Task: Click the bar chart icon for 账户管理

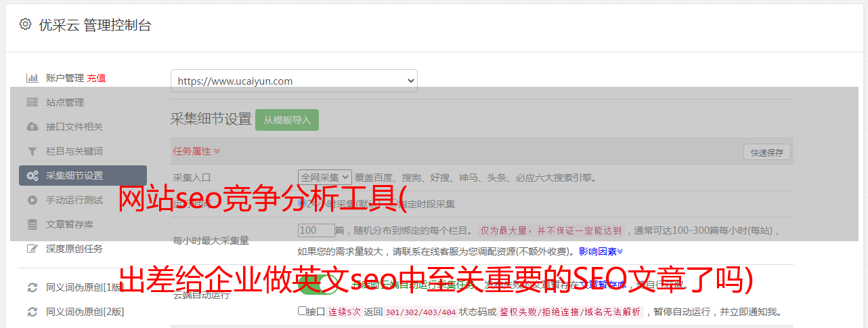Action: (32, 78)
